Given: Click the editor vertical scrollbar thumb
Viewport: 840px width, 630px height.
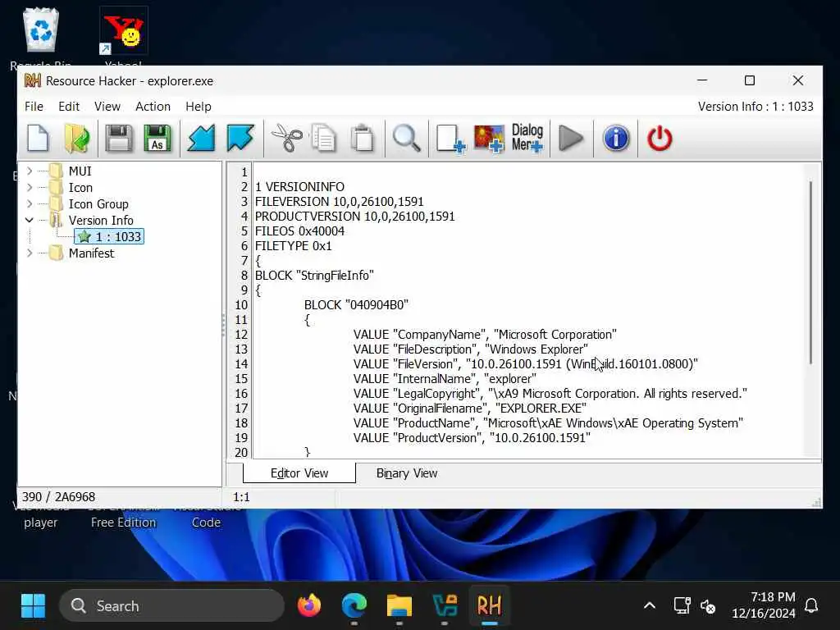Looking at the screenshot, I should (x=810, y=272).
